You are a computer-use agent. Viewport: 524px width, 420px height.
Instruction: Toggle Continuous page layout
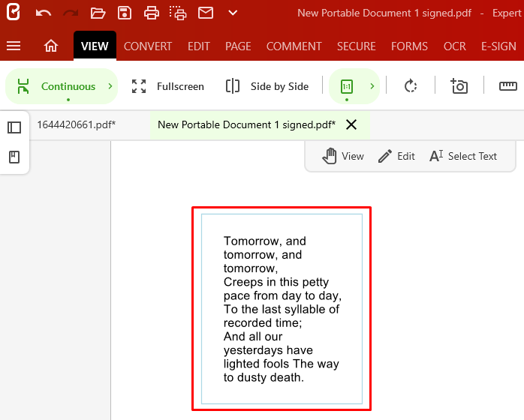click(56, 86)
